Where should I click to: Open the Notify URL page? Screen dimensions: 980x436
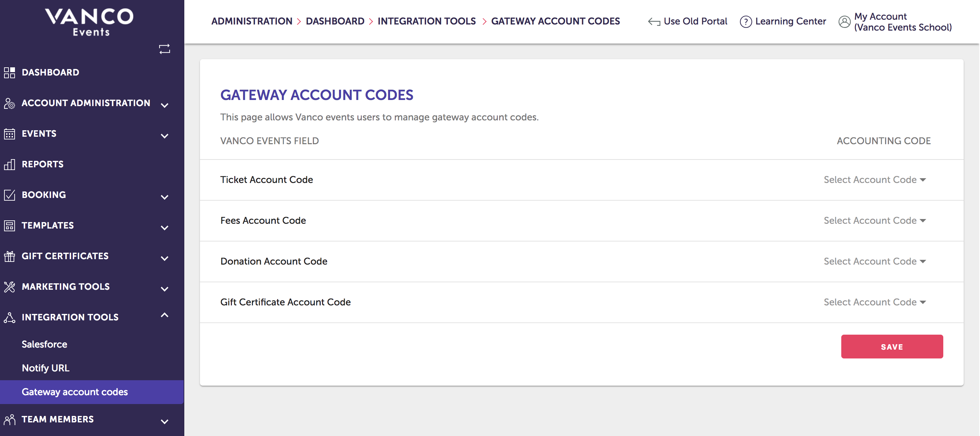click(45, 368)
